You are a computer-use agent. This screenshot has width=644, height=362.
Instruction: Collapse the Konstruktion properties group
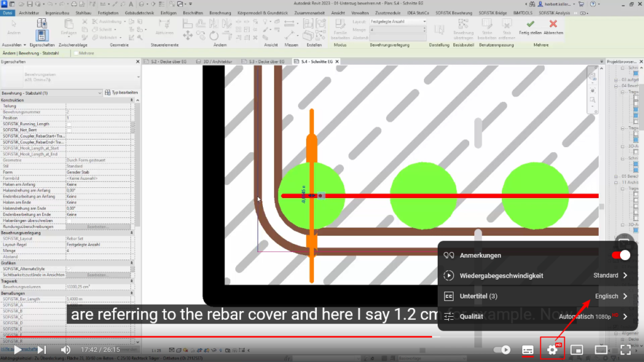131,100
